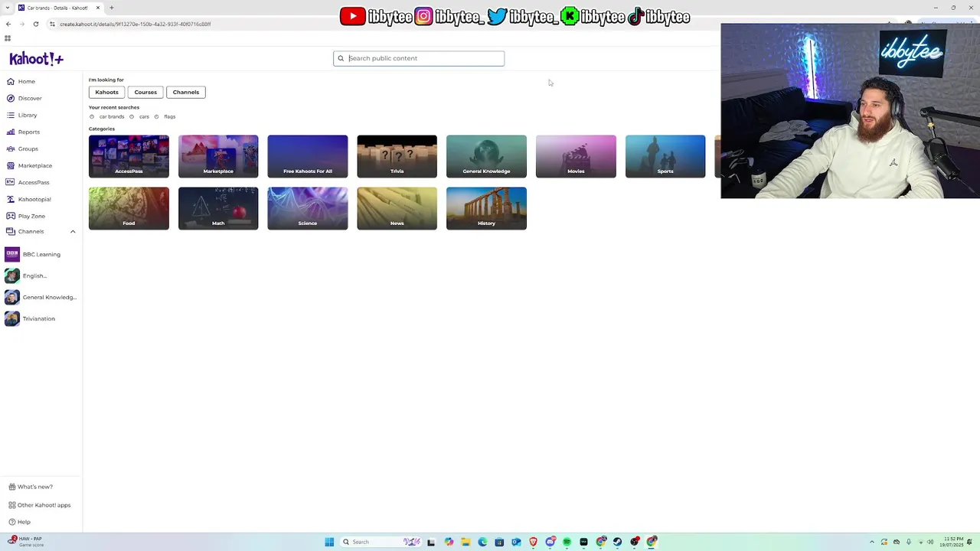Image resolution: width=980 pixels, height=551 pixels.
Task: Open the Math category card
Action: pyautogui.click(x=218, y=208)
